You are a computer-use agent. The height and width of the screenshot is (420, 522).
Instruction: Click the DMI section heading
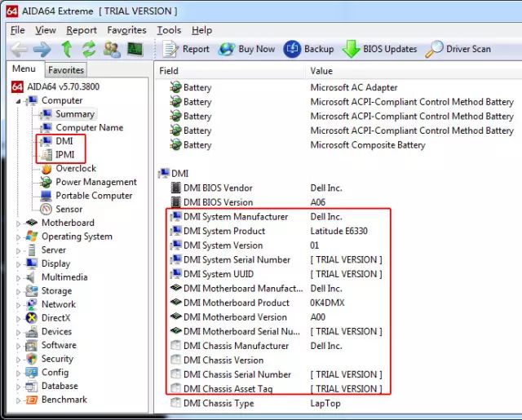[x=174, y=174]
